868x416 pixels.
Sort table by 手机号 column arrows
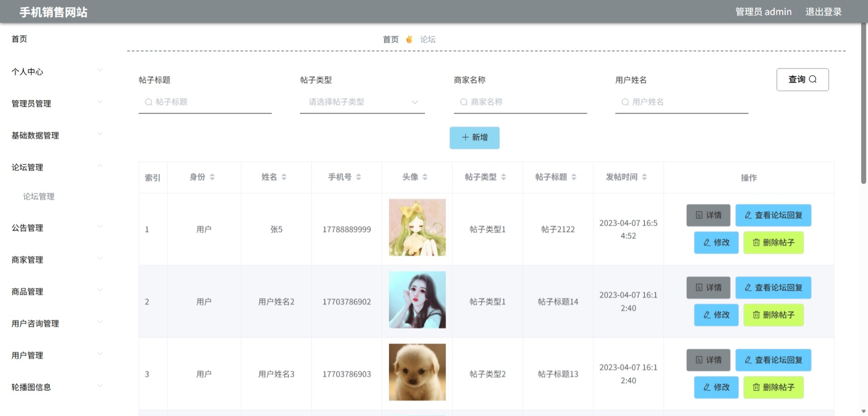[x=358, y=177]
